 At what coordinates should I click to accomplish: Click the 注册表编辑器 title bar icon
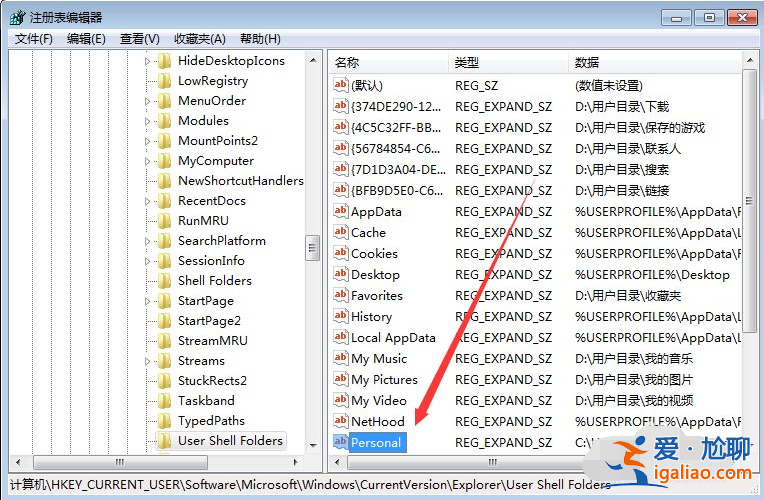18,18
